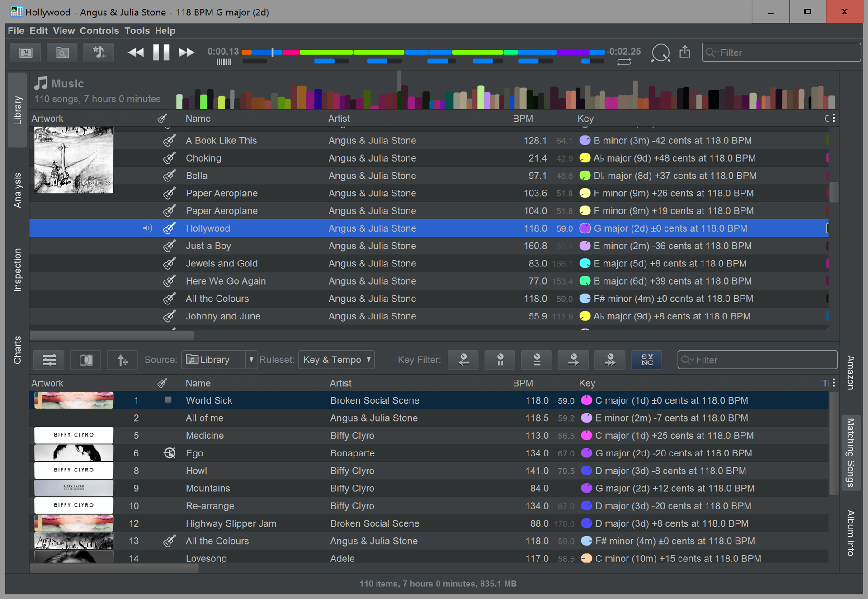
Task: Seek in the colored song segment timeline
Action: tap(423, 52)
